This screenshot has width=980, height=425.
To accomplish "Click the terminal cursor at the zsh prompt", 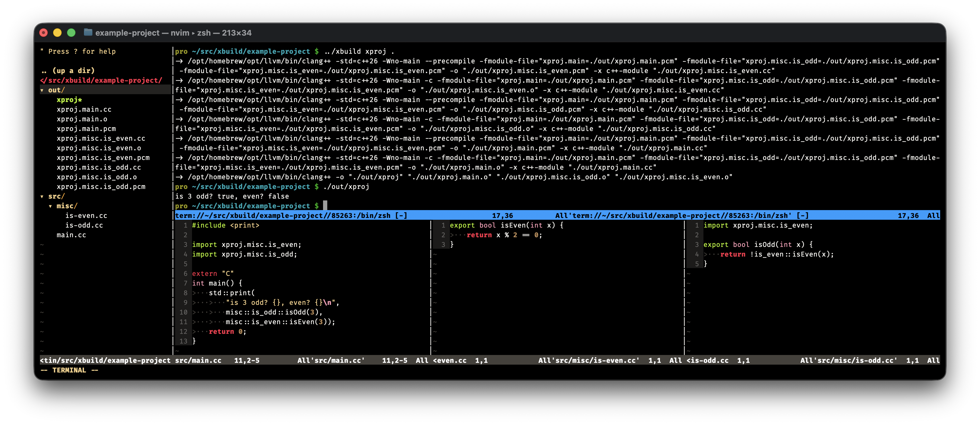I will pos(325,206).
